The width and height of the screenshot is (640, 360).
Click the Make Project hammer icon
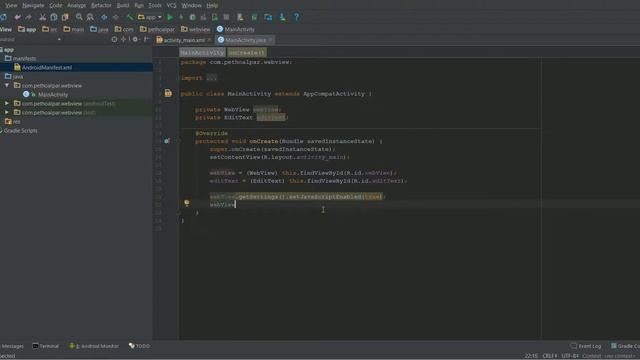click(x=129, y=17)
